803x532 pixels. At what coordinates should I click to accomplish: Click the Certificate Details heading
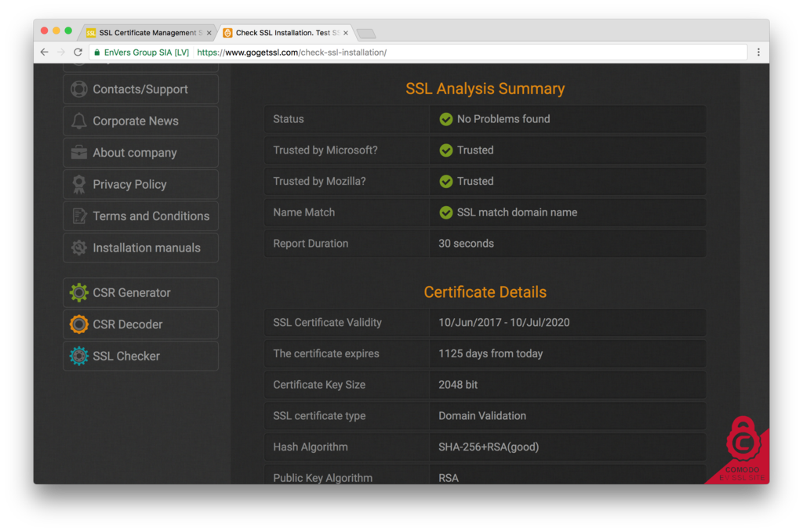coord(485,292)
